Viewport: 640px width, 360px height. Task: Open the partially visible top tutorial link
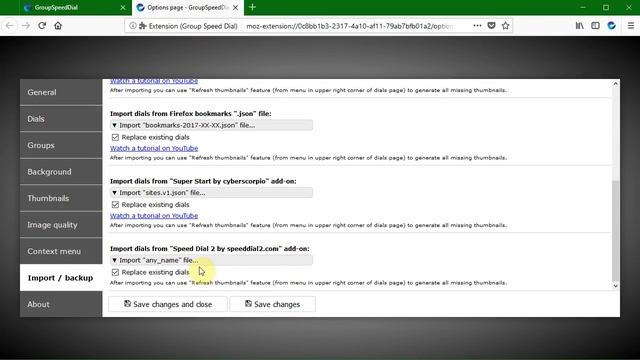tap(154, 81)
